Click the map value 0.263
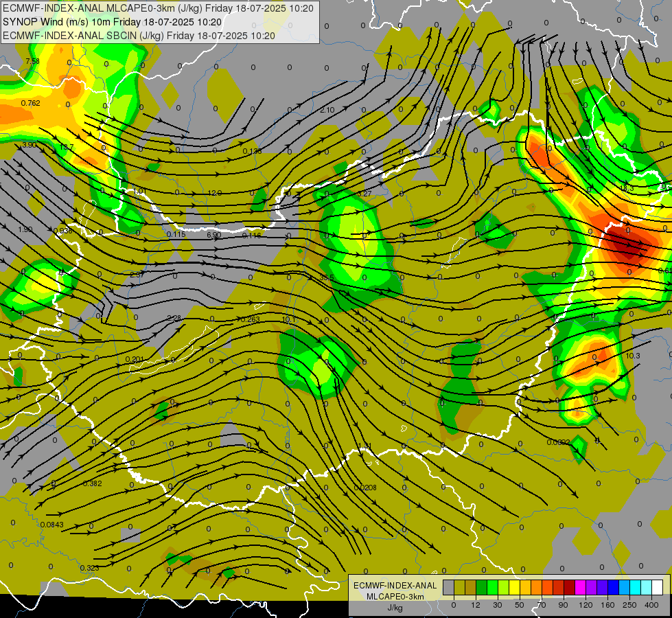 tap(251, 319)
